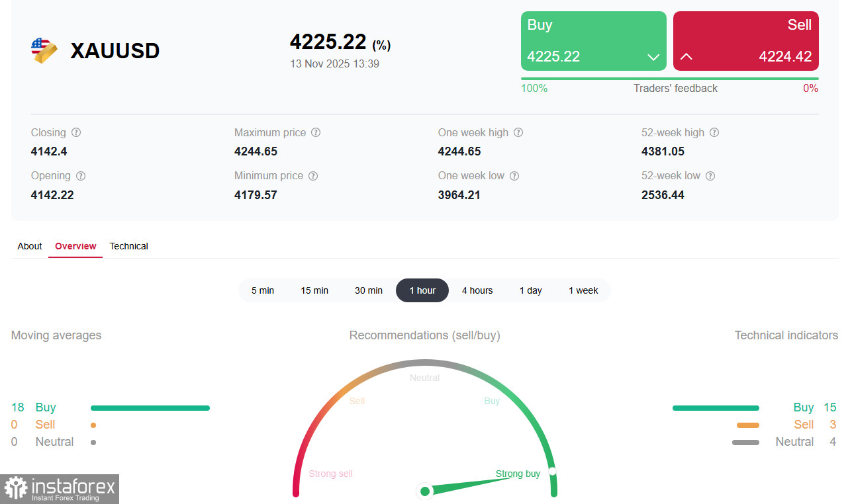Screen dimensions: 850x504
Task: Click the help icon next to 52-week high
Action: click(714, 132)
